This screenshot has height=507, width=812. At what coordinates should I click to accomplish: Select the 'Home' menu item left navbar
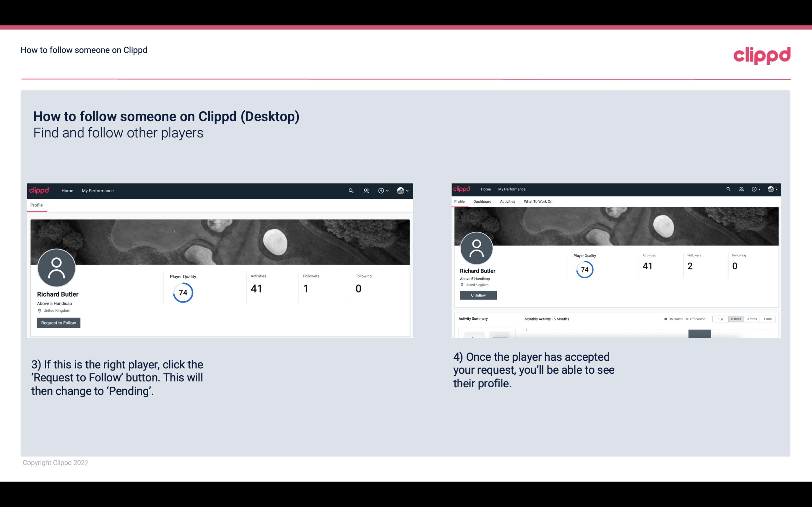pyautogui.click(x=67, y=190)
